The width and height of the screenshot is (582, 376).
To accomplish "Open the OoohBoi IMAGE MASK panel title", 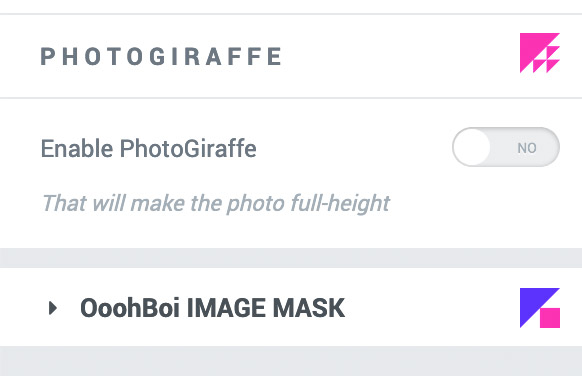I will (x=212, y=308).
